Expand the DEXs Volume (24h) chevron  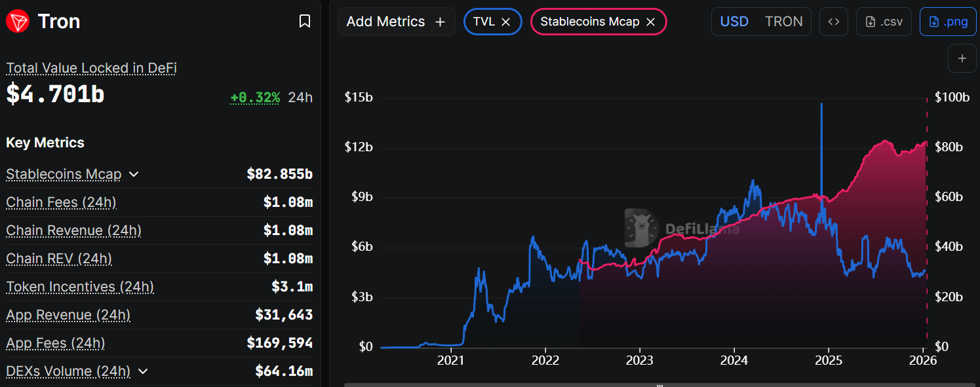pyautogui.click(x=143, y=371)
